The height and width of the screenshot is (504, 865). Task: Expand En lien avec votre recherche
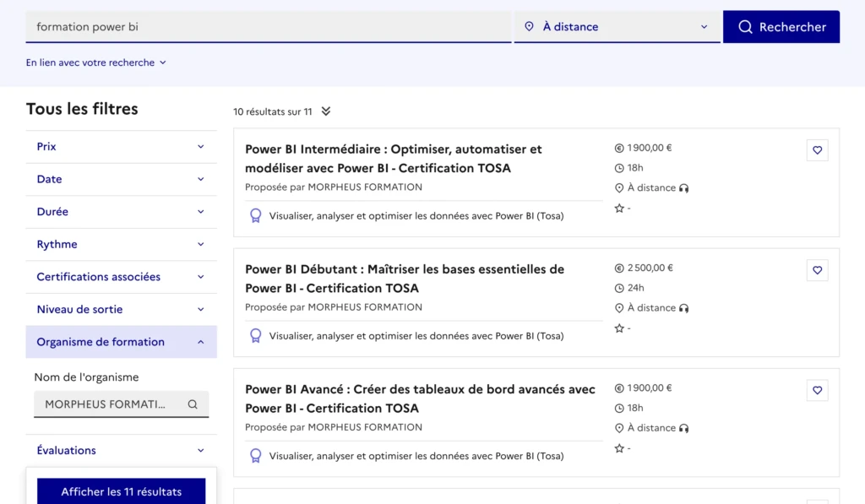click(x=95, y=62)
